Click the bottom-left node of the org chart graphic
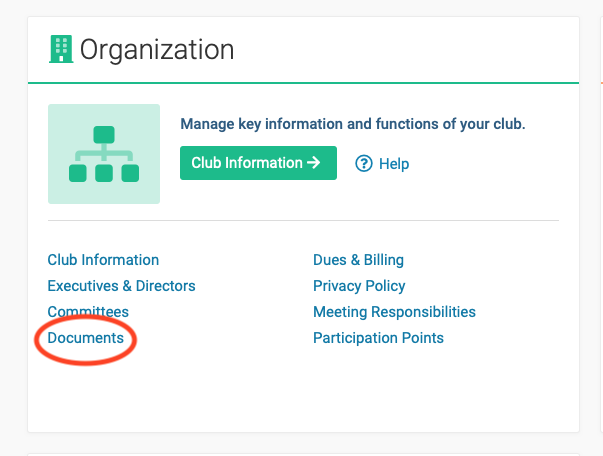 point(78,174)
